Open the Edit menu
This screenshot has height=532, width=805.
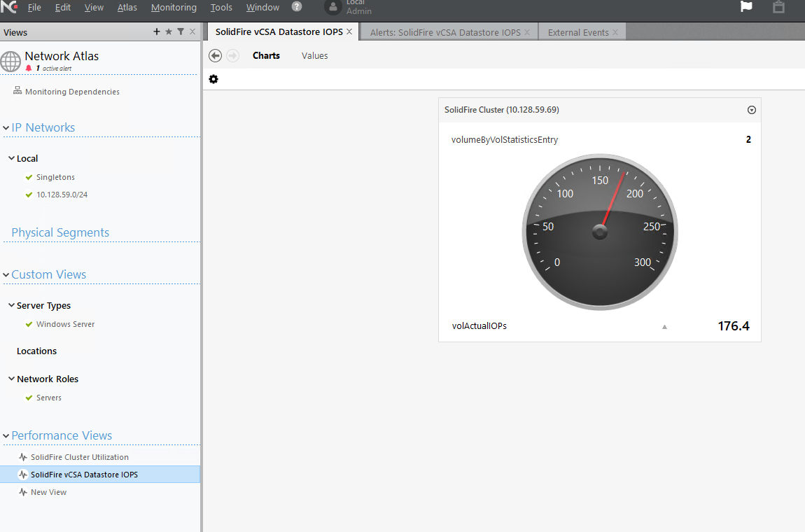click(62, 7)
